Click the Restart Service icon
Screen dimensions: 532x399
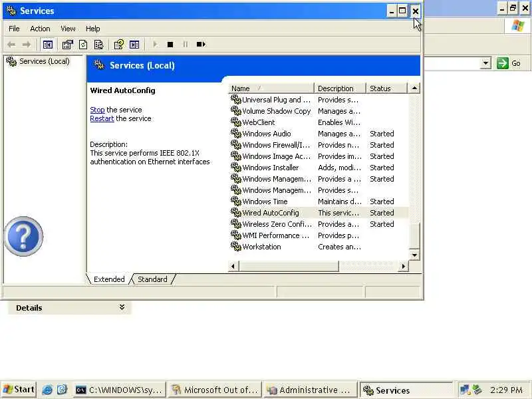tap(201, 45)
